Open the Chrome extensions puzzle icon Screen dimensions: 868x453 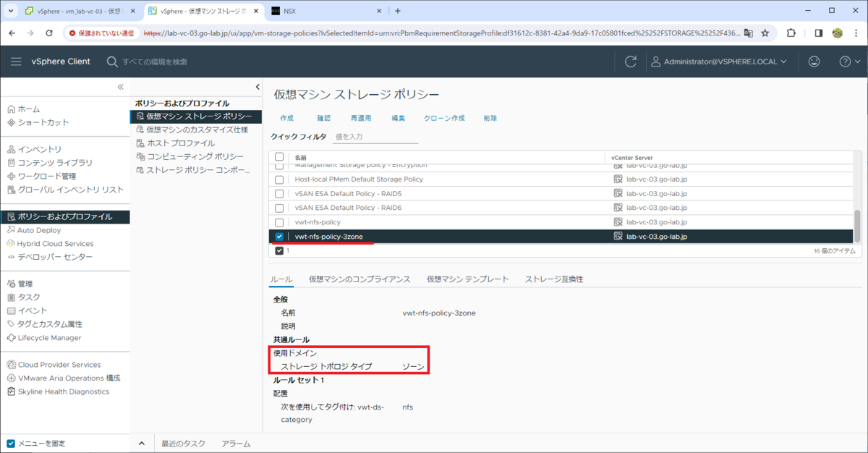(x=791, y=33)
